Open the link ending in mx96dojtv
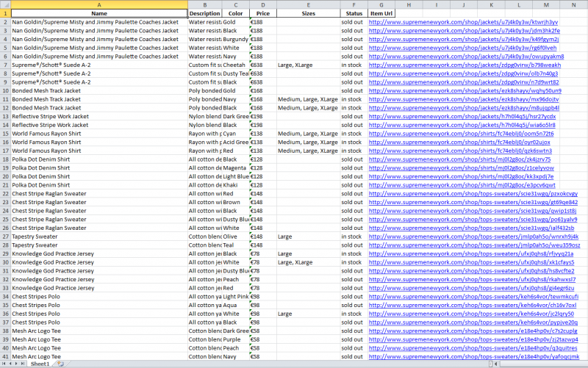 [x=464, y=99]
